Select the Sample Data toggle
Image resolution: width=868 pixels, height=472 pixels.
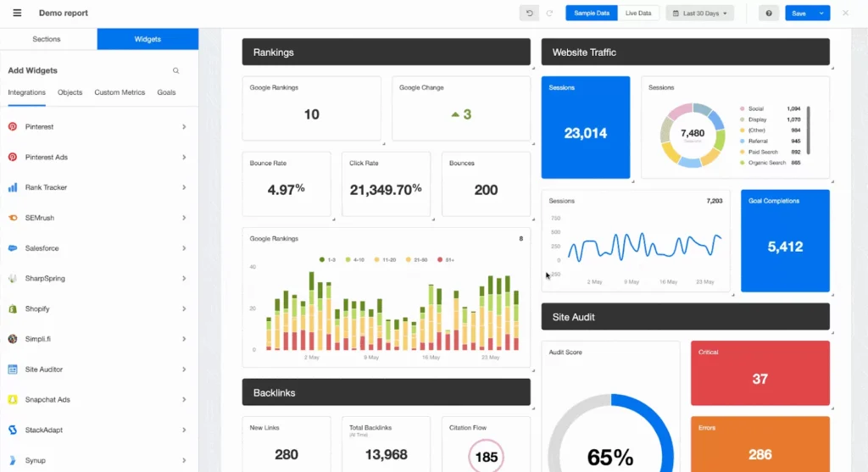591,14
